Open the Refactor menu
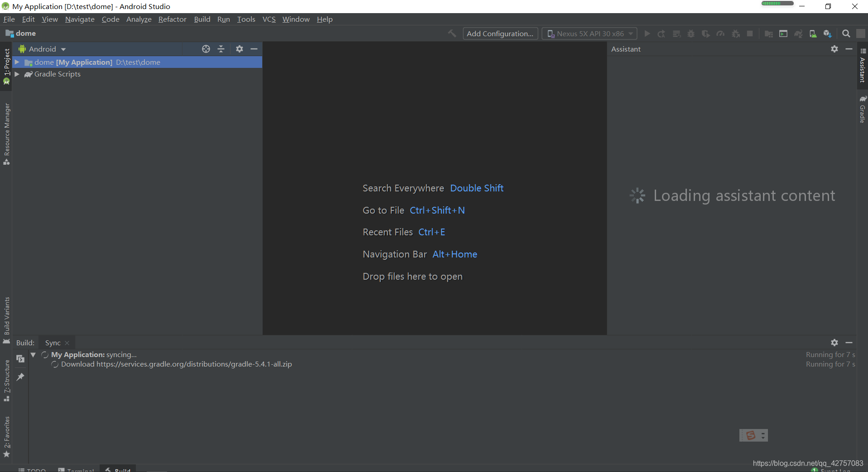Viewport: 868px width, 472px height. tap(172, 19)
